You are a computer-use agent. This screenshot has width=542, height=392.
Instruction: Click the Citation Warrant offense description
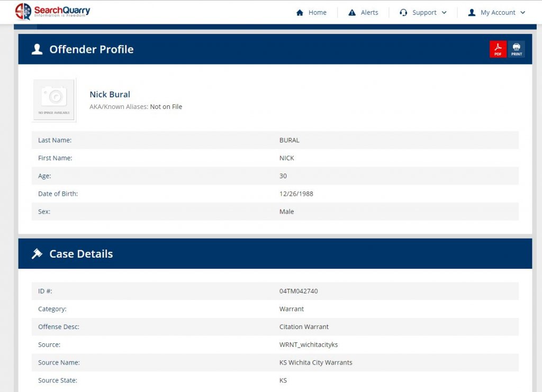click(304, 327)
